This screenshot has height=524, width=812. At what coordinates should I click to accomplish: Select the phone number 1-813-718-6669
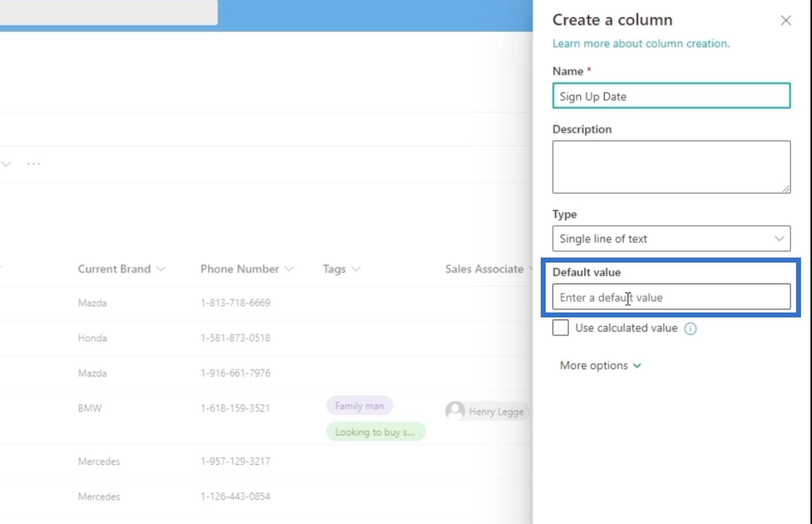[x=235, y=303]
